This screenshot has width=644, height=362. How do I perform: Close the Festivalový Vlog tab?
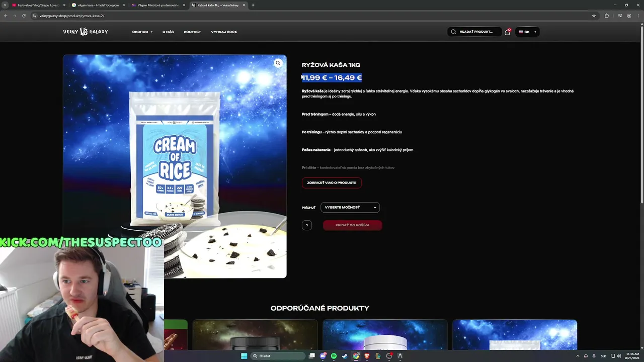[x=64, y=5]
